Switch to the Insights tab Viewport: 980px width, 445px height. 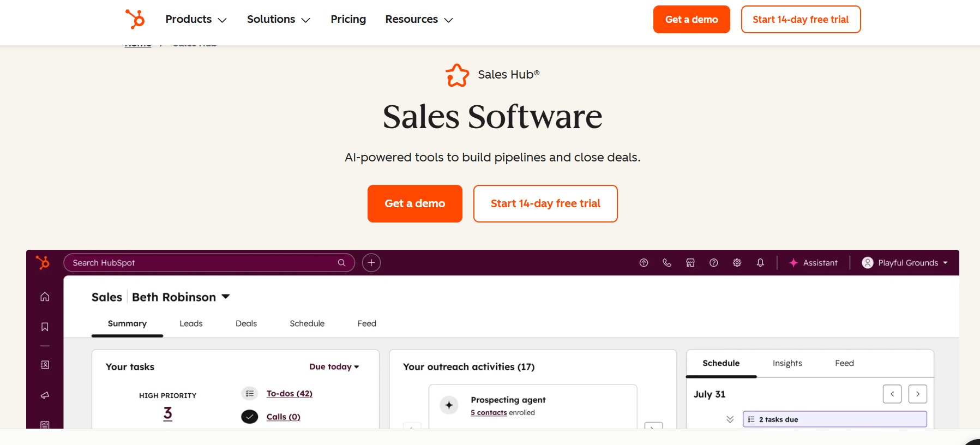[787, 363]
